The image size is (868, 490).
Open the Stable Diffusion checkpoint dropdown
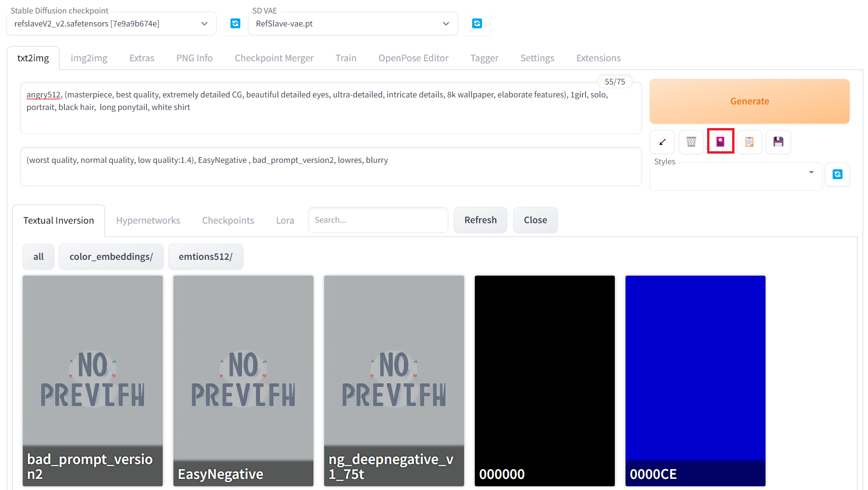pyautogui.click(x=111, y=24)
